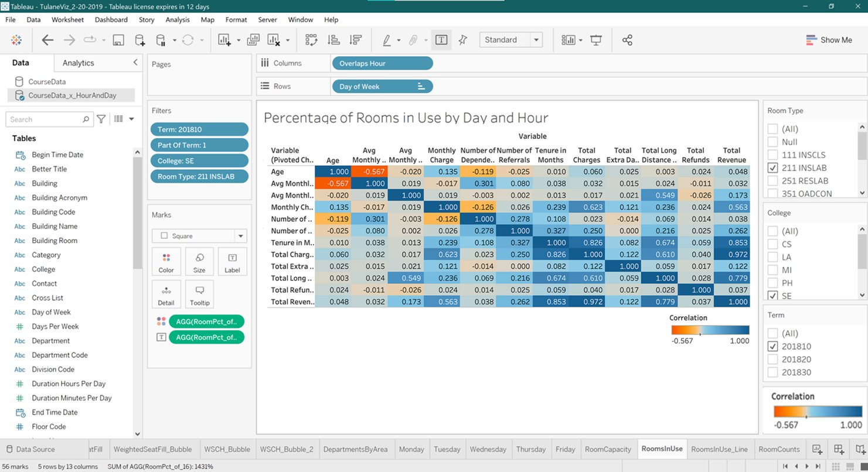Duplicate the sheet using toolbar icon
The image size is (868, 472).
coord(253,40)
